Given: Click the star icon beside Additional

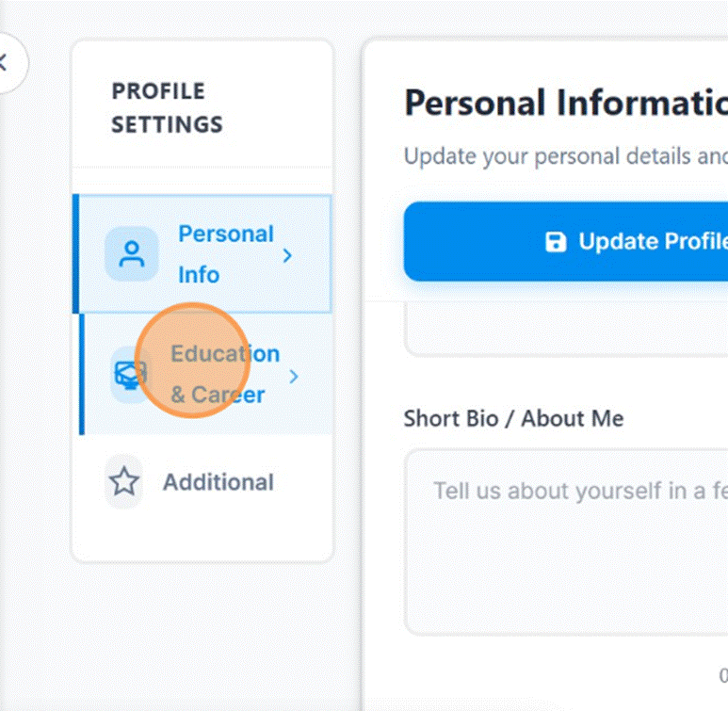Looking at the screenshot, I should click(x=123, y=482).
